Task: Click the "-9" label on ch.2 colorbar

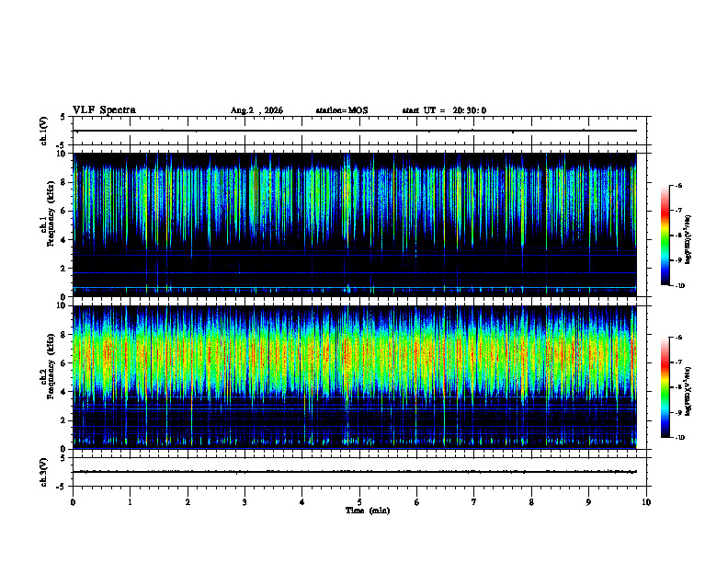Action: (678, 412)
